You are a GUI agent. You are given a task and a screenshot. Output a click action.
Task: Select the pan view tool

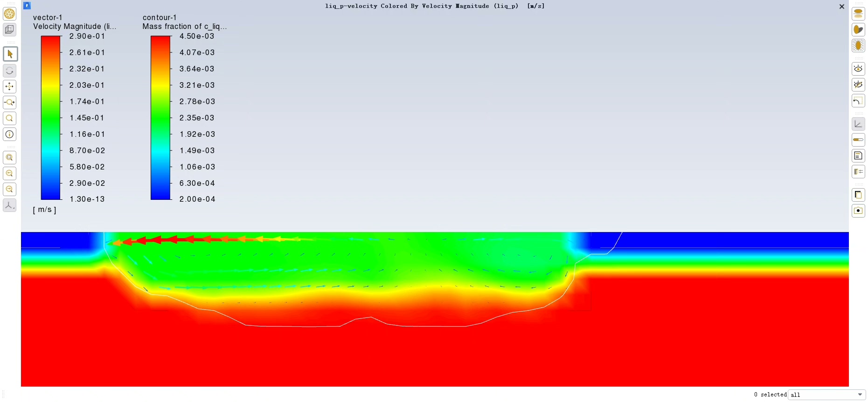coord(9,86)
